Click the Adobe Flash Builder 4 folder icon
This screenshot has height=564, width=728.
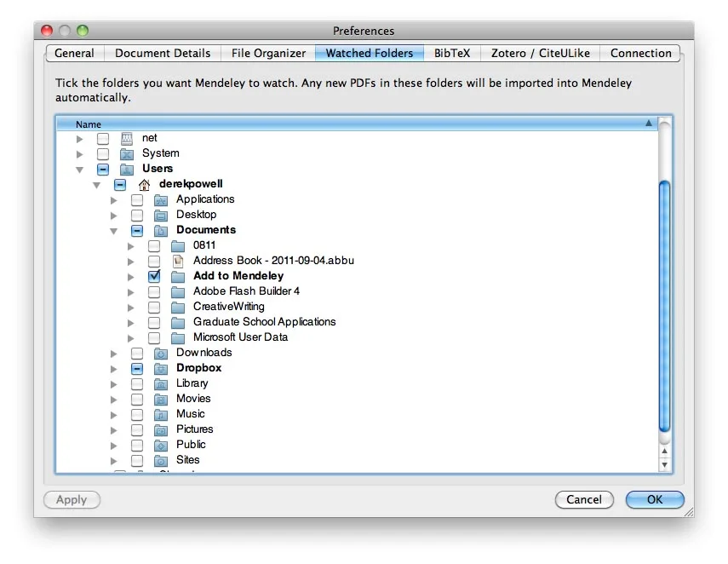178,291
